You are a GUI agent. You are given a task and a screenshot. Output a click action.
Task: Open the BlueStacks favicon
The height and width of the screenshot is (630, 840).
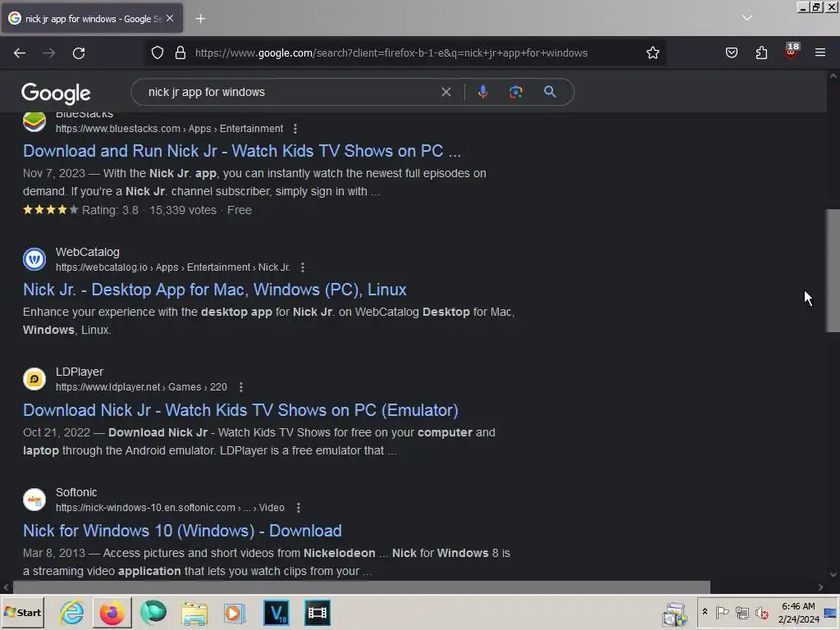click(34, 121)
